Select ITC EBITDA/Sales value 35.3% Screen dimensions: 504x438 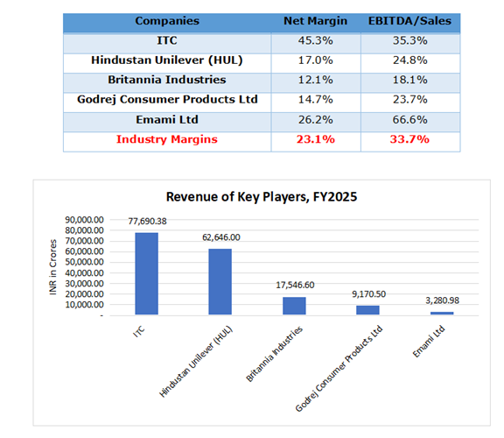click(x=410, y=41)
